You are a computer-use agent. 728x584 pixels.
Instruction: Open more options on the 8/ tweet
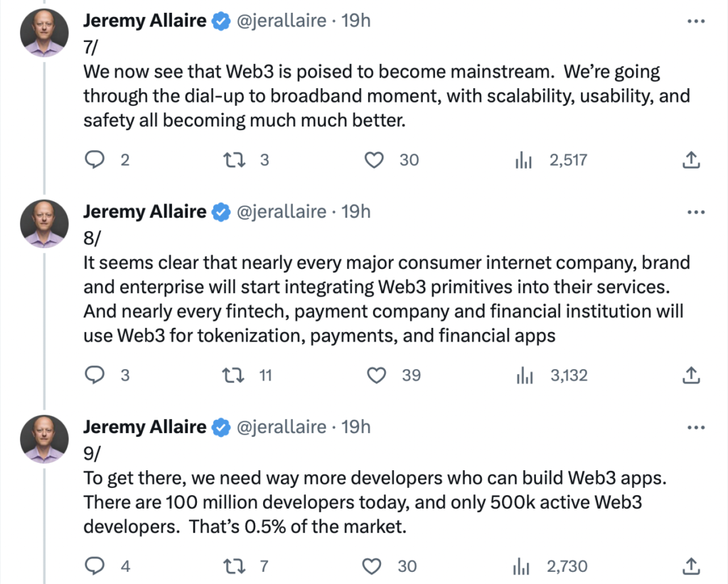[695, 212]
